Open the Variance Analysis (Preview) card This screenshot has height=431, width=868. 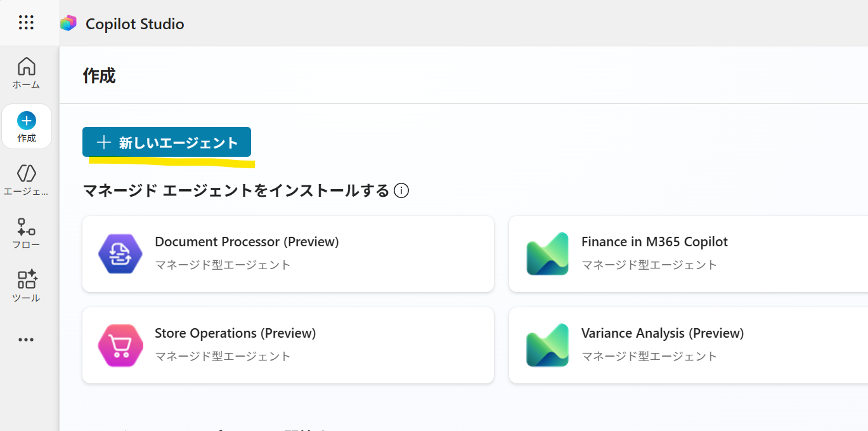click(x=689, y=345)
